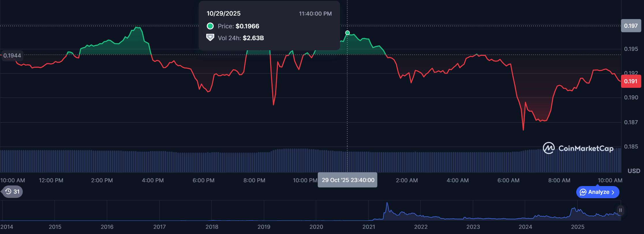Click the 6:00 AM label on time axis
Viewport: 644px width, 234px height.
pos(508,180)
